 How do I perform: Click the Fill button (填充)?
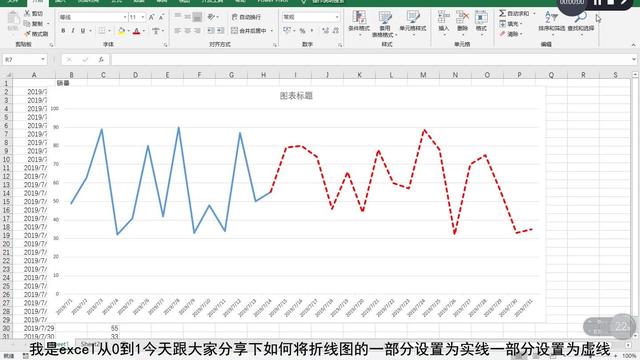coord(510,24)
